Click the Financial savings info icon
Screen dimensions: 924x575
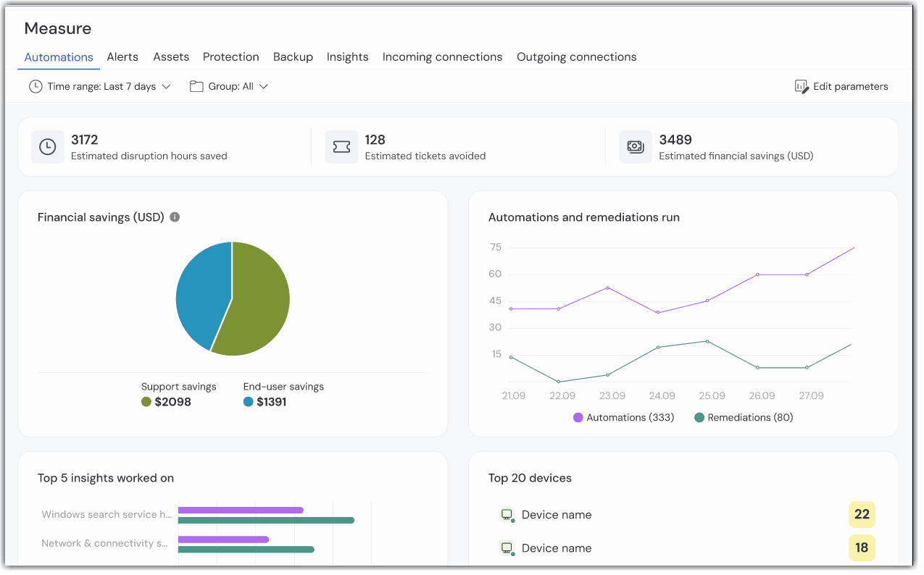pos(175,217)
